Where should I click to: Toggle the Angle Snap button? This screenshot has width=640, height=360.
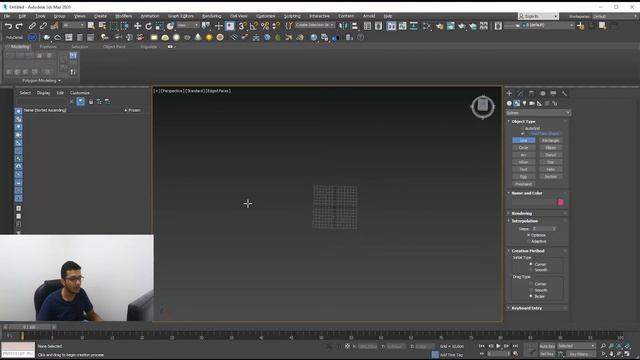coord(253,26)
